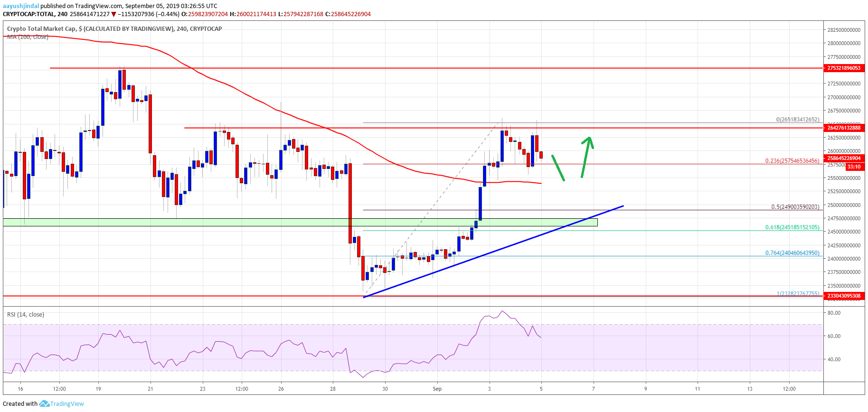Click the 282500000000 price axis value
868x412 pixels.
click(x=844, y=30)
